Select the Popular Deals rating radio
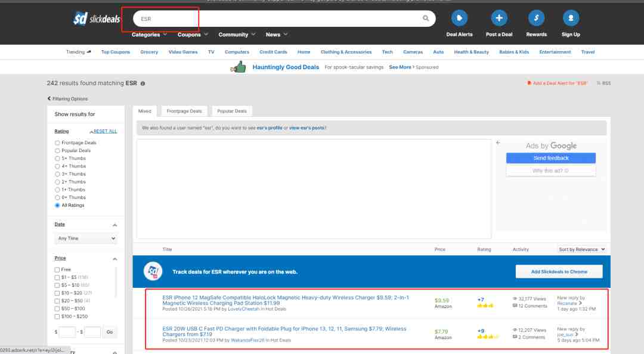 (x=57, y=151)
